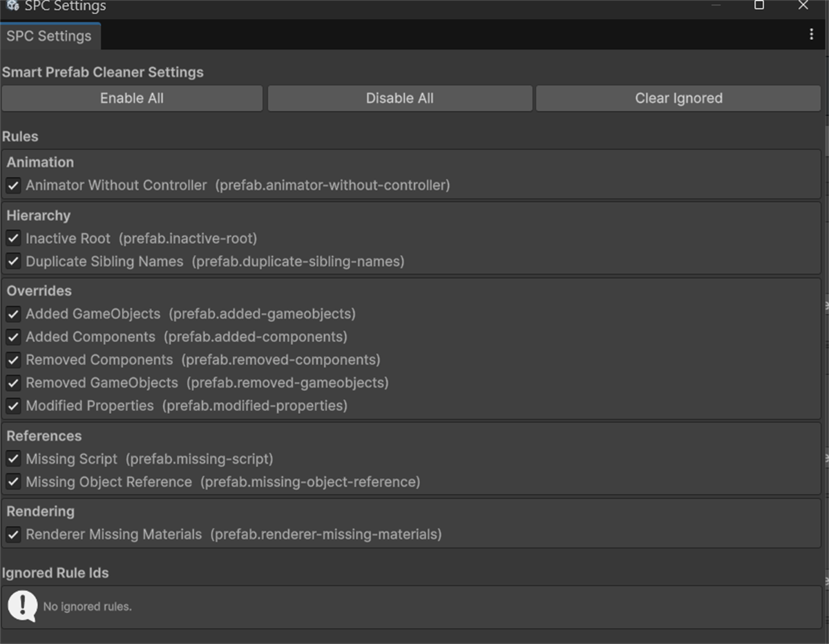The height and width of the screenshot is (644, 829).
Task: Select the SPC Settings tab
Action: (x=50, y=36)
